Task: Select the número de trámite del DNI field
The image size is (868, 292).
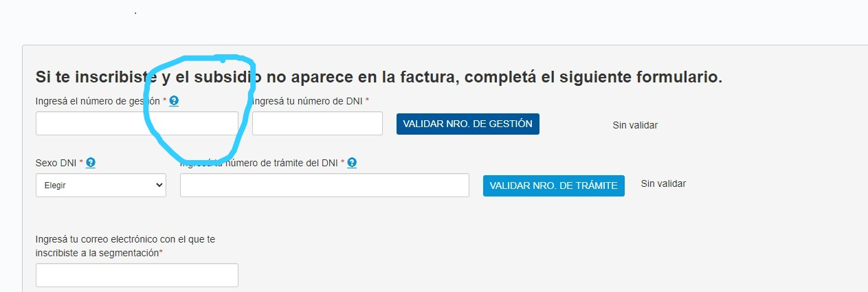Action: [324, 185]
